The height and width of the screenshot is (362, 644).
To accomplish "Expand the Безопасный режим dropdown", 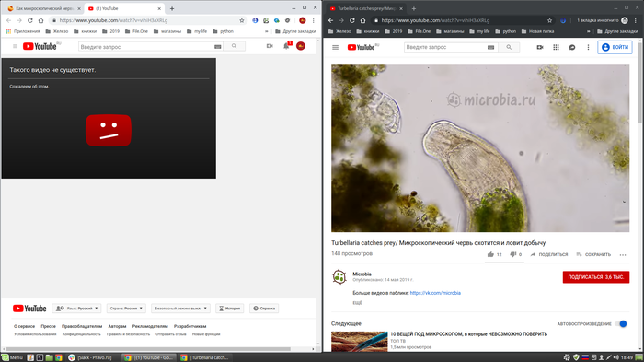I will pos(180,308).
